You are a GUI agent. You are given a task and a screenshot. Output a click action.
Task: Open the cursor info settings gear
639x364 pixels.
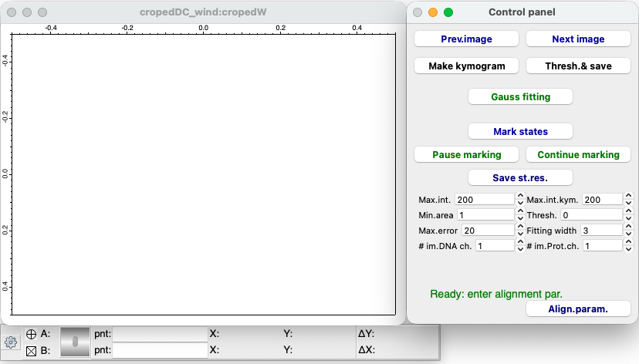(x=11, y=342)
